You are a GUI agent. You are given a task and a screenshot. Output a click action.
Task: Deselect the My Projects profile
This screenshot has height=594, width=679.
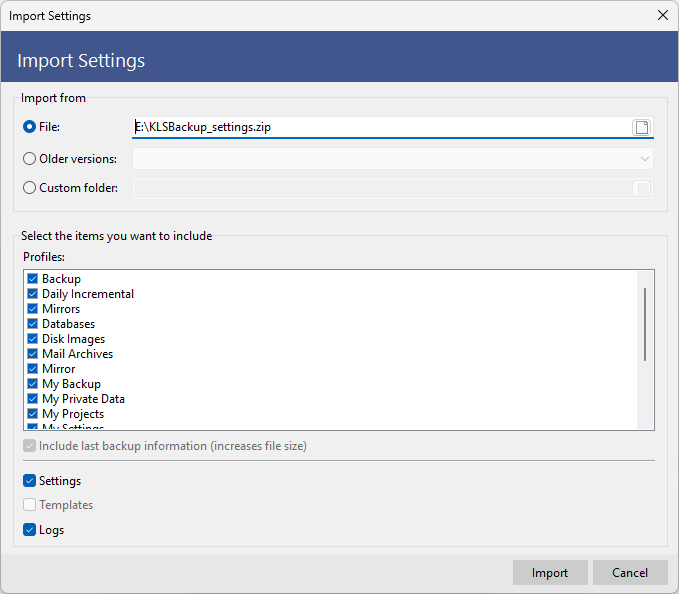click(x=33, y=414)
